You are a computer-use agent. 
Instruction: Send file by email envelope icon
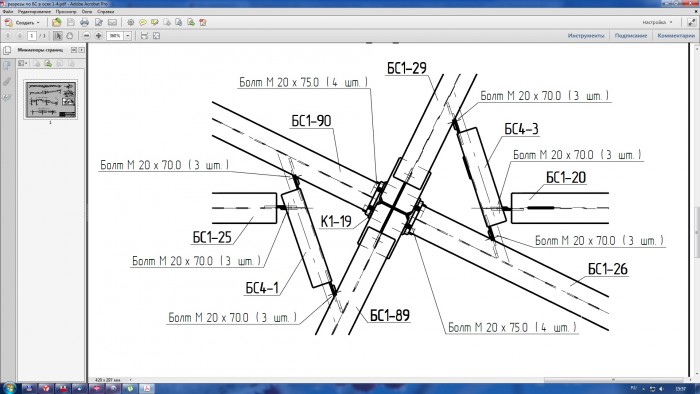click(x=112, y=22)
